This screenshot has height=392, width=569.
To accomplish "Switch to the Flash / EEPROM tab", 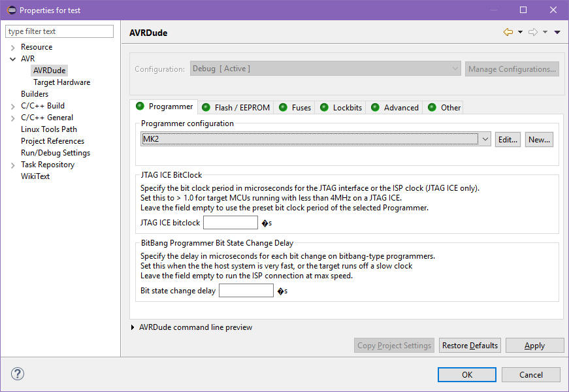I will click(235, 107).
